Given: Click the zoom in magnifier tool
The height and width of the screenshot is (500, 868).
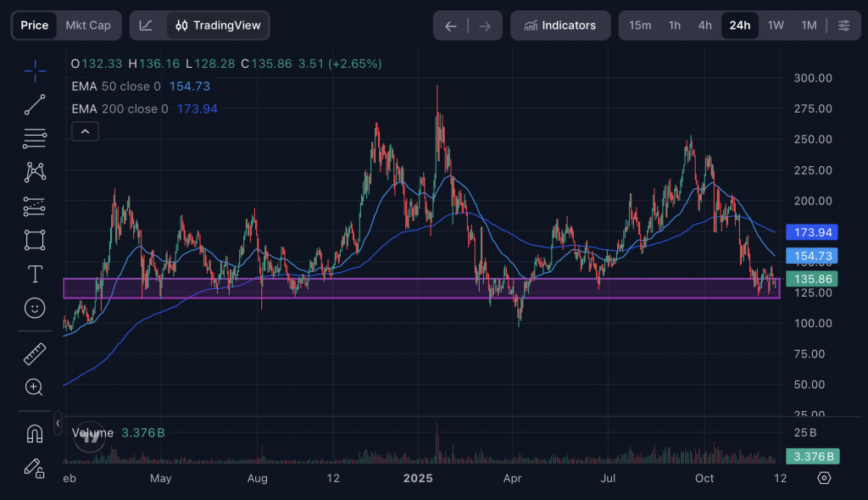Looking at the screenshot, I should point(35,387).
